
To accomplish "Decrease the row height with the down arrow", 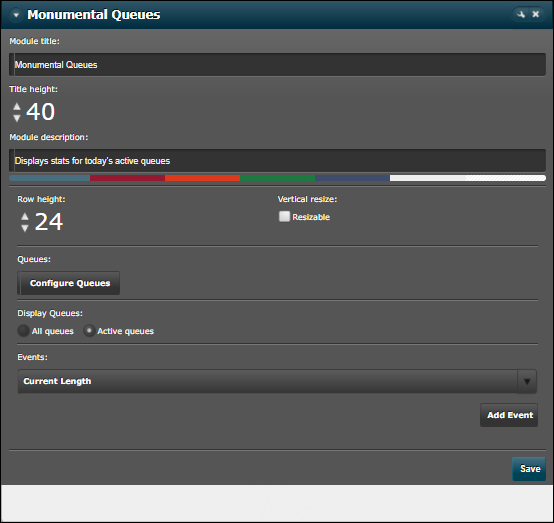I will point(25,228).
